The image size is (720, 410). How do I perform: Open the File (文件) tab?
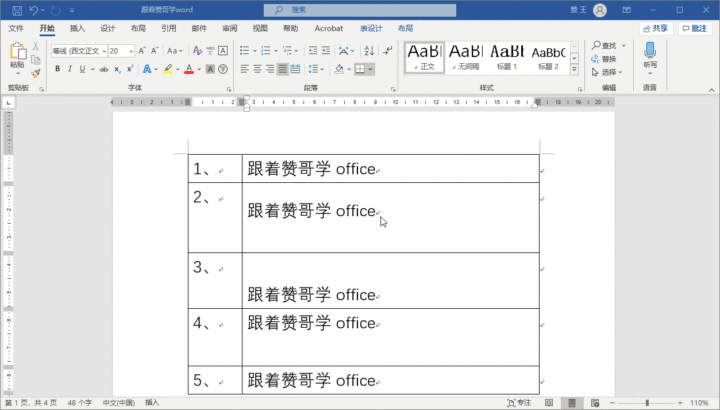[x=16, y=28]
